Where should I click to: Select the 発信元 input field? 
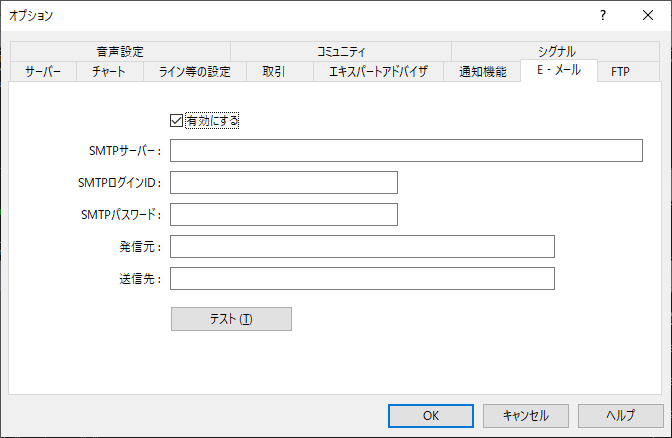(x=362, y=247)
